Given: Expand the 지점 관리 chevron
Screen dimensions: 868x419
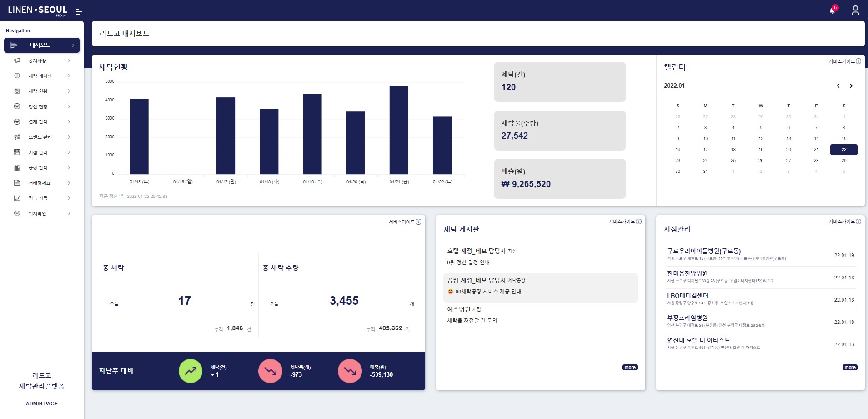Looking at the screenshot, I should point(69,152).
